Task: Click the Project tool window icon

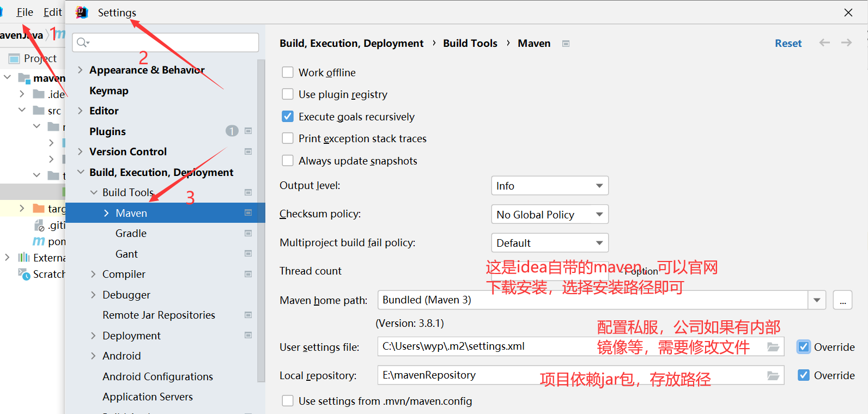Action: coord(14,58)
